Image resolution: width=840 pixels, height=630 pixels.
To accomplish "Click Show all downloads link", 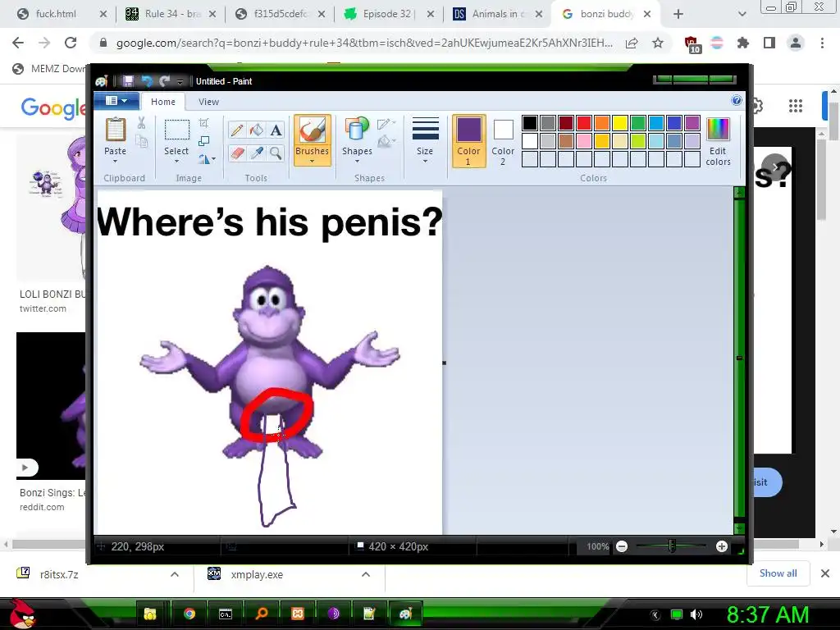I will [x=778, y=573].
